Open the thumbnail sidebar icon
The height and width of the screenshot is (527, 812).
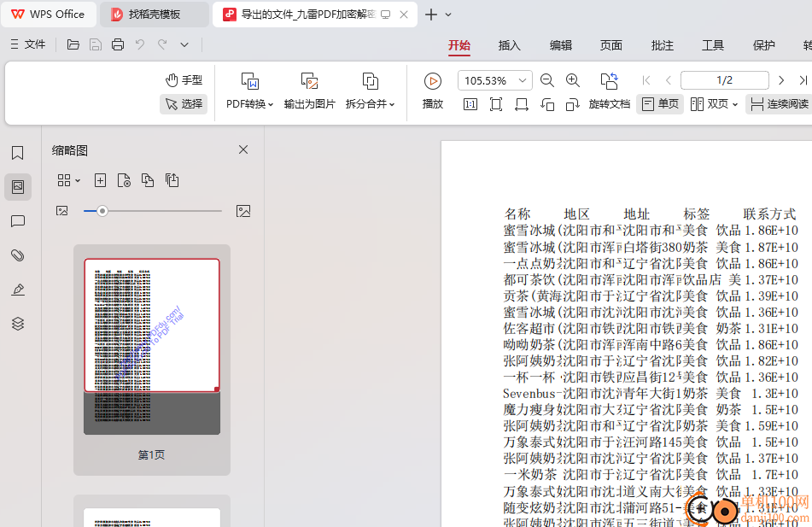[18, 186]
